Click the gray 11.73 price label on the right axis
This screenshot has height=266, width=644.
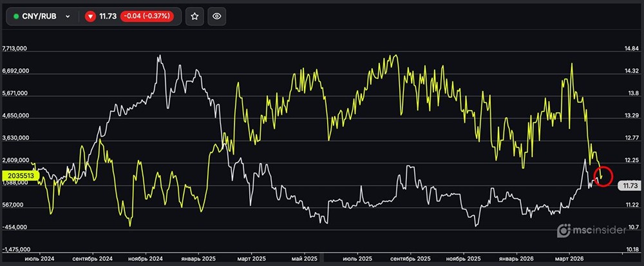(x=630, y=186)
